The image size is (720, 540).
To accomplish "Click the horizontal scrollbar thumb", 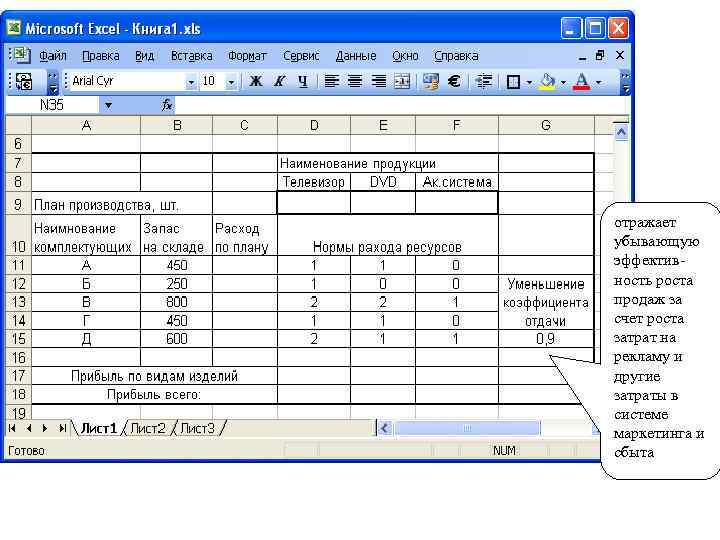I will click(x=467, y=428).
